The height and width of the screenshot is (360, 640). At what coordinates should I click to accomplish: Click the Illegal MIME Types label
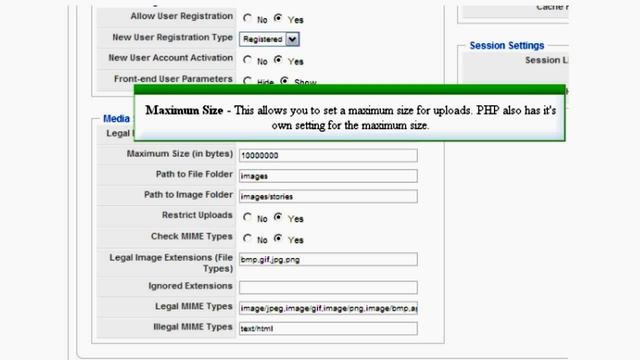pyautogui.click(x=193, y=327)
